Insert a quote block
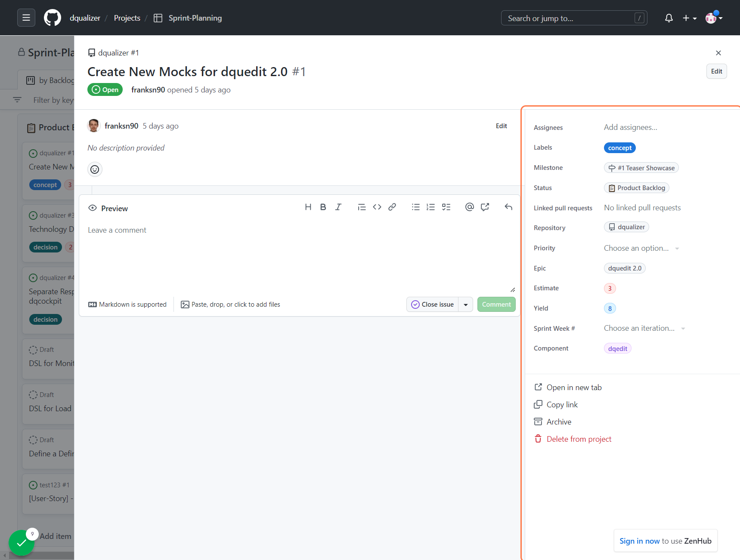740x560 pixels. [x=362, y=207]
